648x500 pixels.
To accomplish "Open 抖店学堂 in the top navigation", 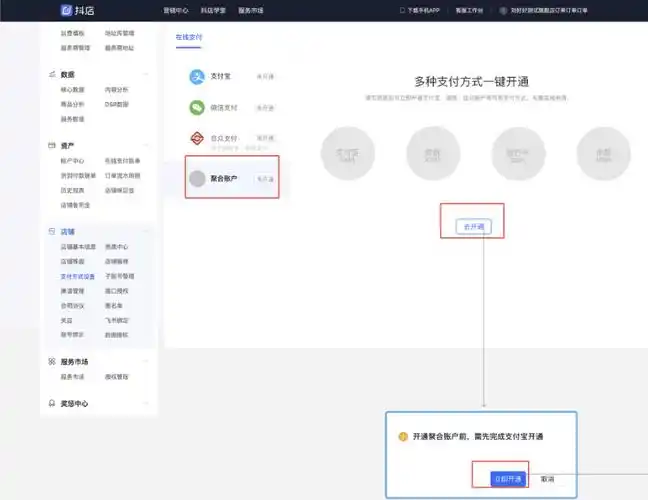I will pos(213,10).
